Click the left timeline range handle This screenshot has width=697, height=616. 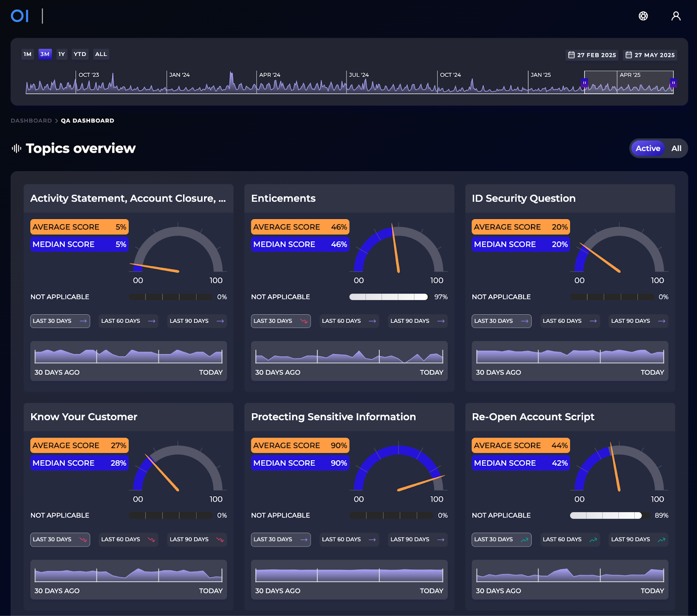click(x=585, y=83)
